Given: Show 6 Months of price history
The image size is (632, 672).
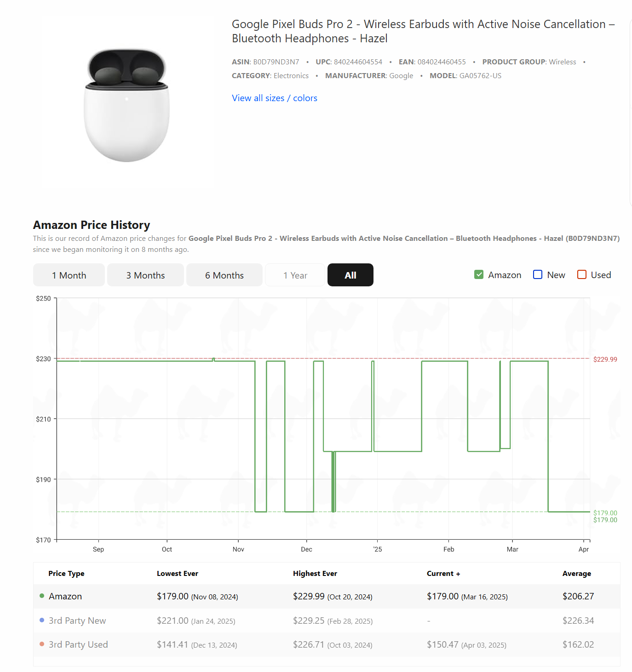Looking at the screenshot, I should click(224, 275).
